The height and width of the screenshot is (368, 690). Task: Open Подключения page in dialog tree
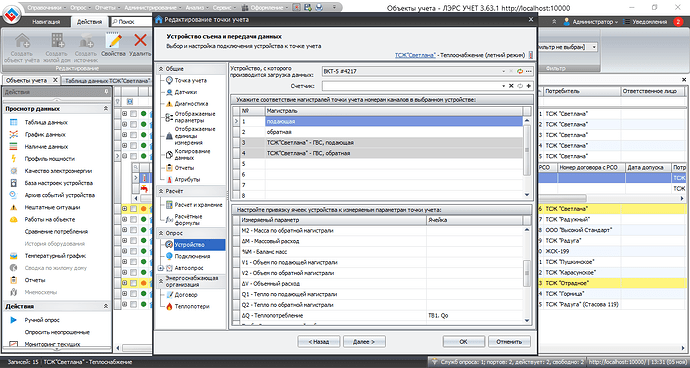(x=192, y=256)
